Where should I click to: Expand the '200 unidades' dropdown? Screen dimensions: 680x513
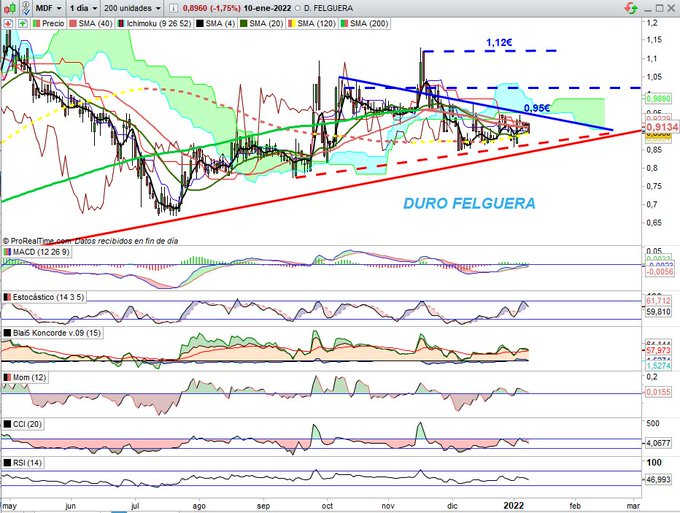tap(132, 8)
